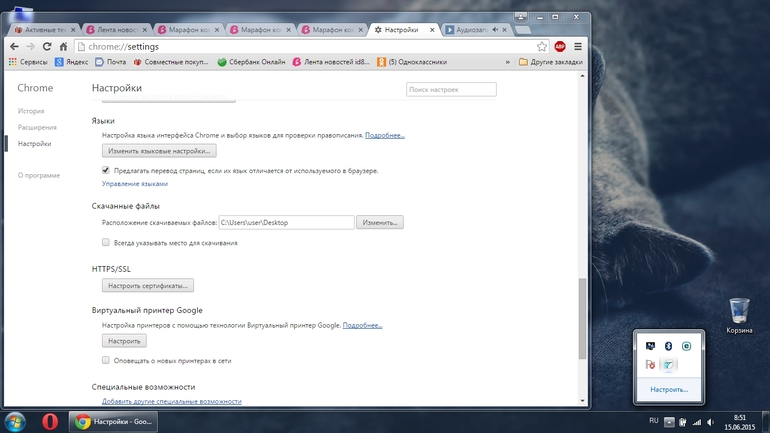Open the Chrome user profile button
Viewport: 770px width, 433px height.
521,17
